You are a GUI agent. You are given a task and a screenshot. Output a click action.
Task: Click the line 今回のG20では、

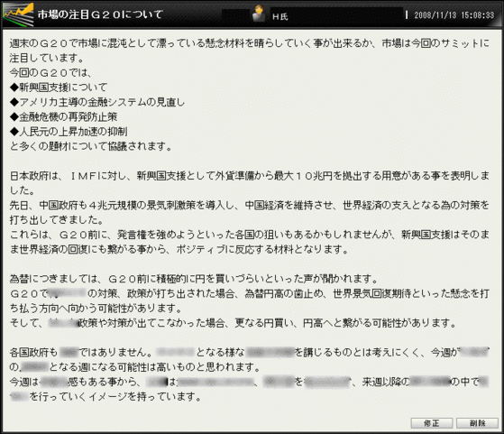(50, 73)
